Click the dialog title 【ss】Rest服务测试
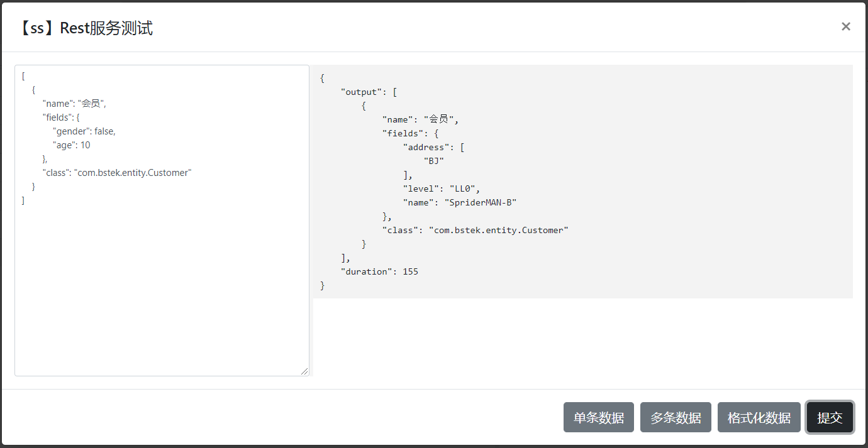 point(84,28)
